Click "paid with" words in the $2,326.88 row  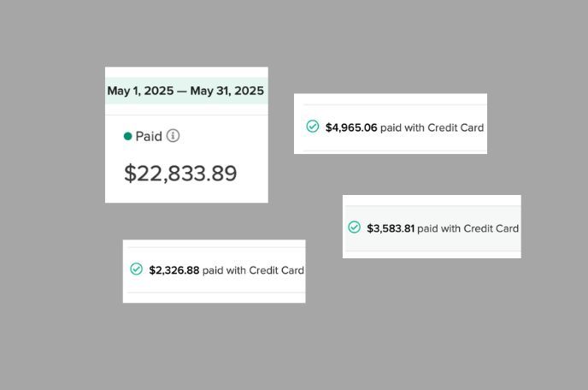(x=224, y=270)
